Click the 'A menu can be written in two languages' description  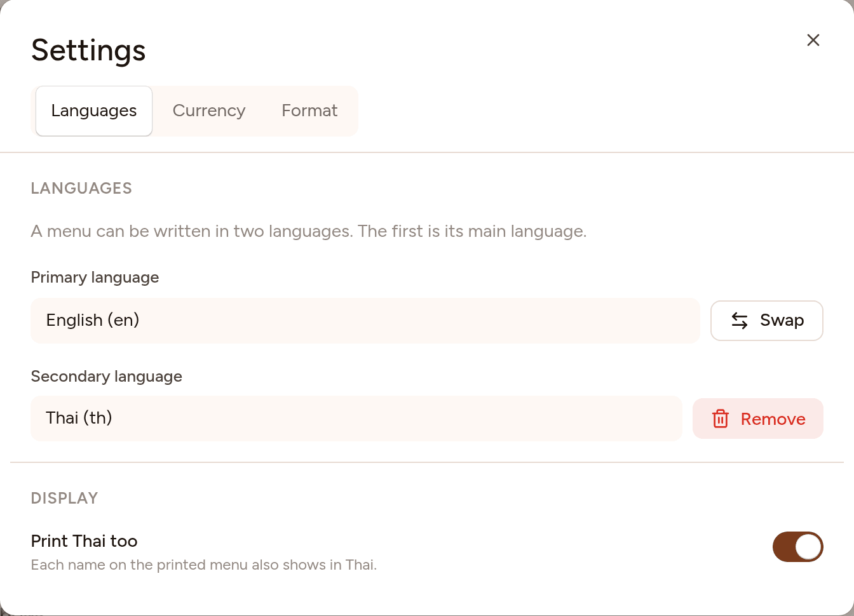click(x=308, y=231)
